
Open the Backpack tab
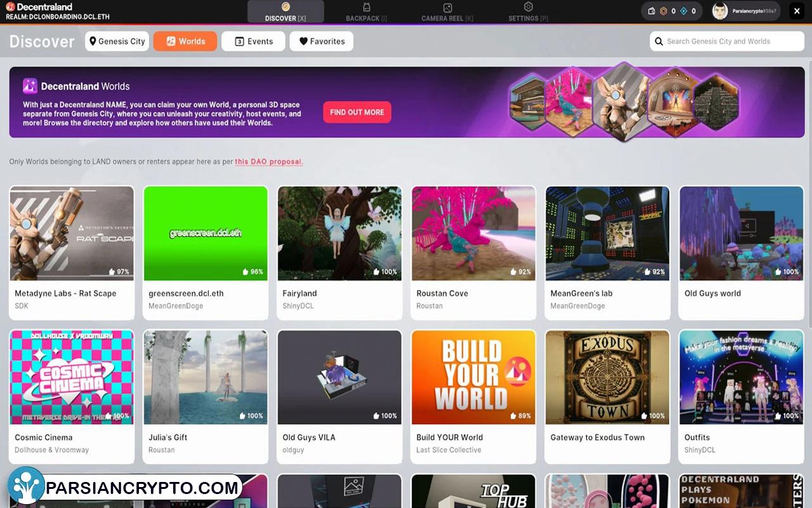pos(366,11)
